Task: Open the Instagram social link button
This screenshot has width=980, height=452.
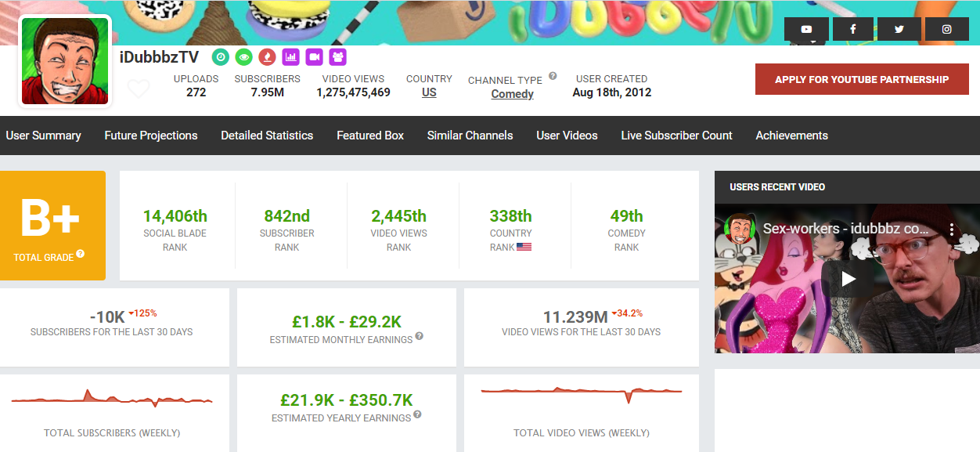Action: point(947,29)
